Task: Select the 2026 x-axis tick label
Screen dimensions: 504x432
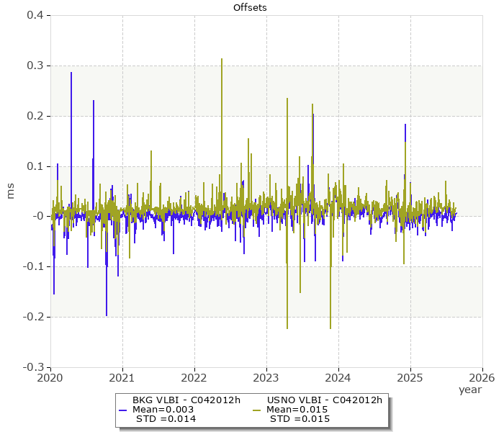Action: [482, 377]
